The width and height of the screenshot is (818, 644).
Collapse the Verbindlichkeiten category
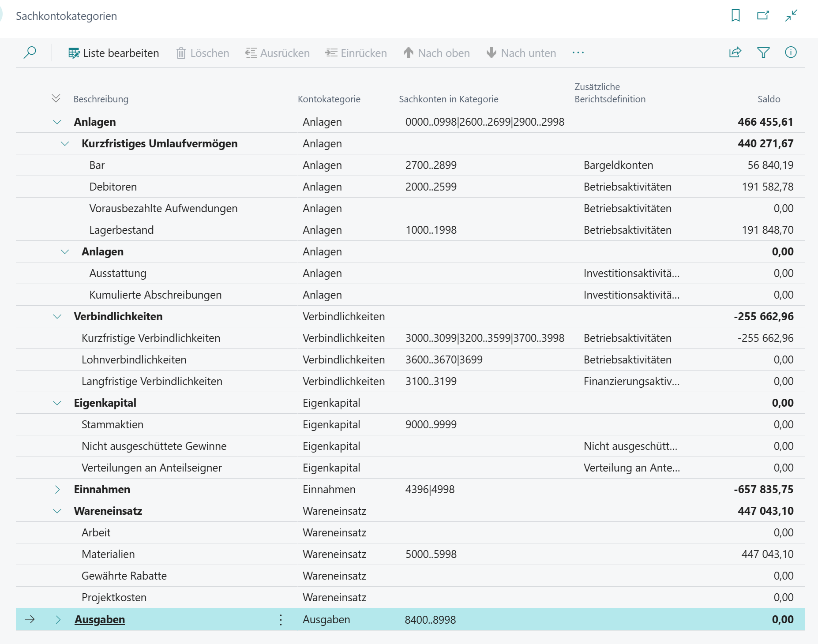[57, 317]
